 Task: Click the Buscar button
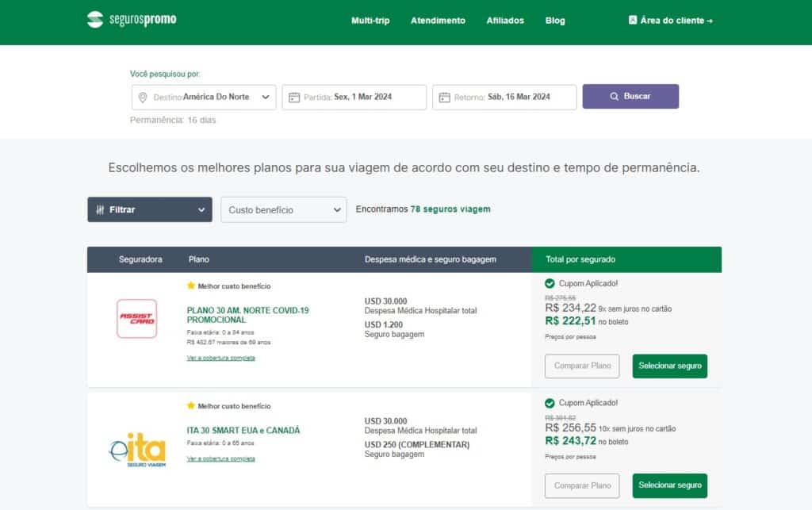(631, 95)
